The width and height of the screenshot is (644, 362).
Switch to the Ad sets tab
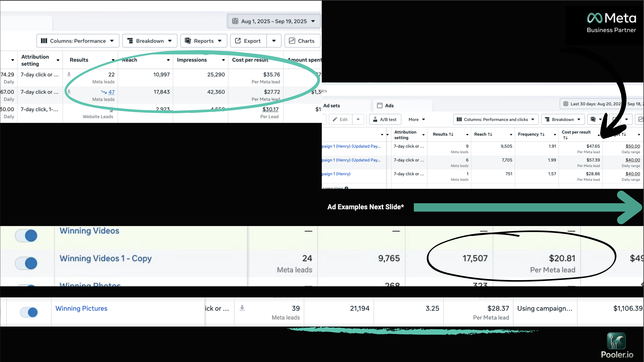(332, 106)
